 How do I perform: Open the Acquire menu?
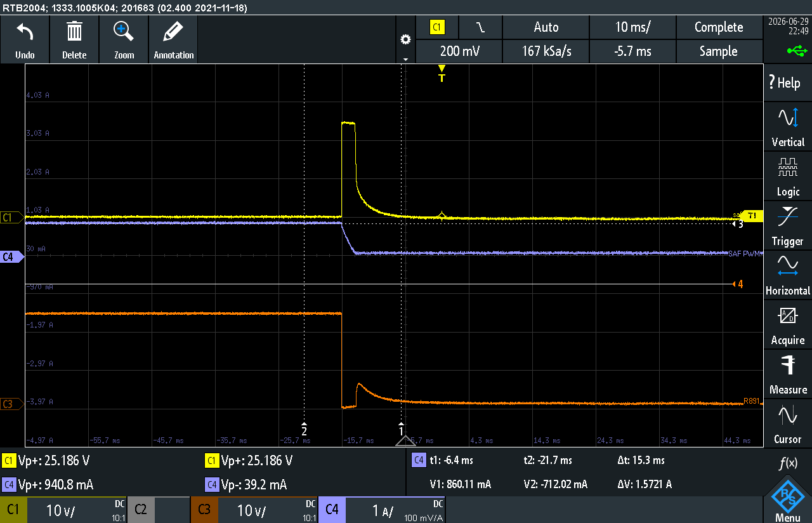point(788,326)
